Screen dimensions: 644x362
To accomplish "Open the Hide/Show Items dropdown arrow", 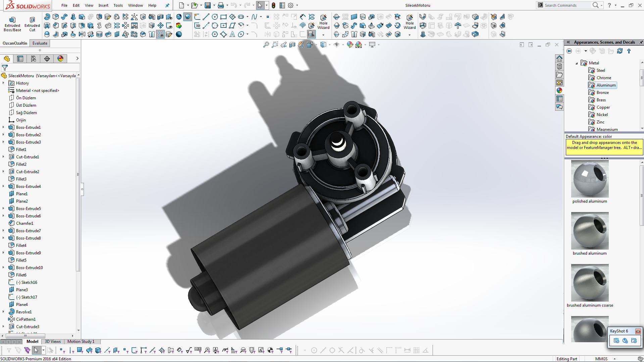I will tap(343, 45).
